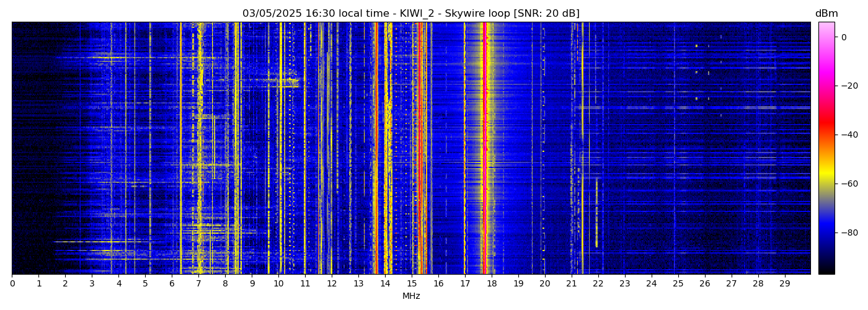Click the yellow vertical line near 21.4 MHz
This screenshot has width=868, height=310.
point(582,149)
